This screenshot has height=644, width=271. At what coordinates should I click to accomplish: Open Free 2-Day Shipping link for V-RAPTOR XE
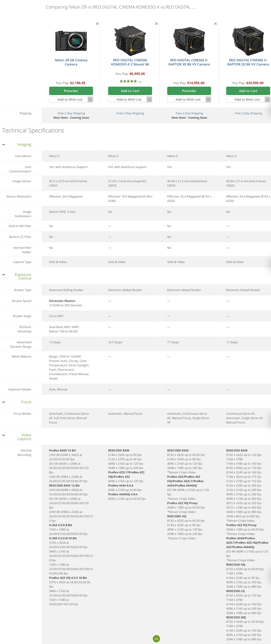click(x=189, y=113)
